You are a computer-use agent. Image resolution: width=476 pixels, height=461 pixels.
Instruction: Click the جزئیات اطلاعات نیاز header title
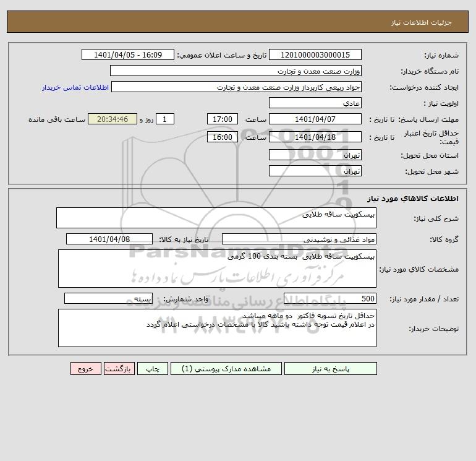coord(422,22)
